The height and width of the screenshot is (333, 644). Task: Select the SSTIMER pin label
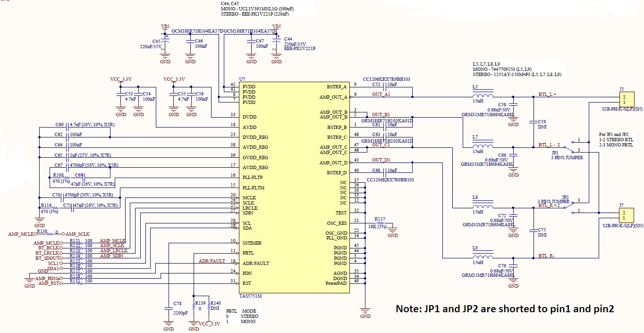(252, 243)
